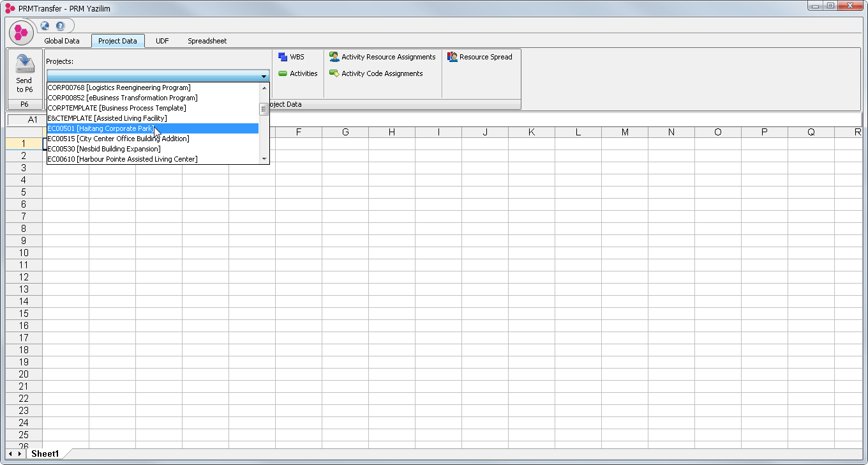This screenshot has width=868, height=465.
Task: Click the globe icon in quick toolbar
Action: point(45,26)
